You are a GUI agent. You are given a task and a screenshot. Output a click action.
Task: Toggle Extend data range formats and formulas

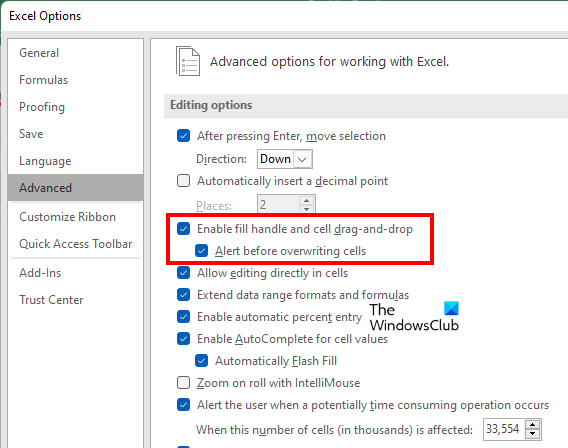coord(183,295)
